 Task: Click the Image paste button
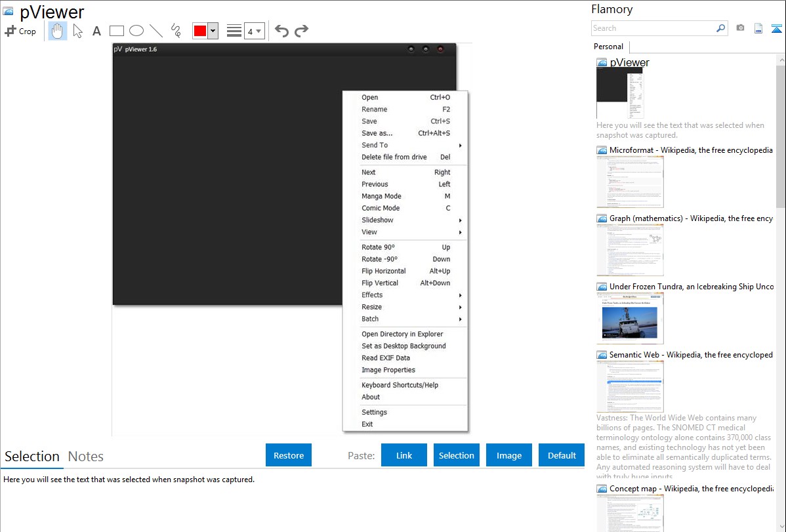click(x=509, y=455)
